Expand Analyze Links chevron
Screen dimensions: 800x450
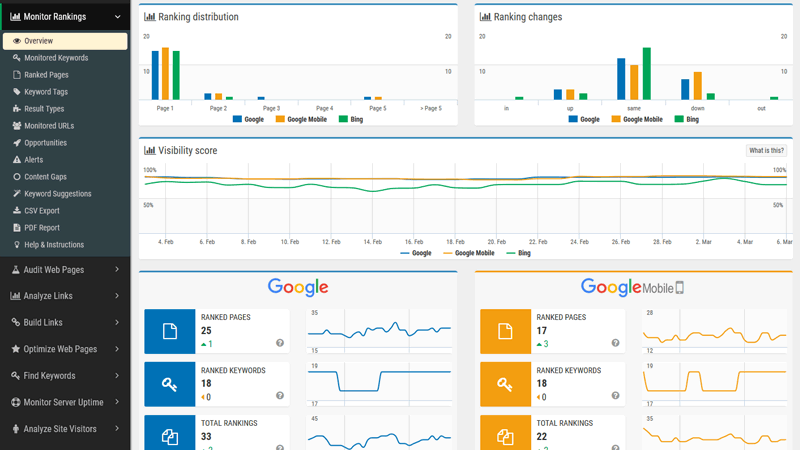pos(117,296)
